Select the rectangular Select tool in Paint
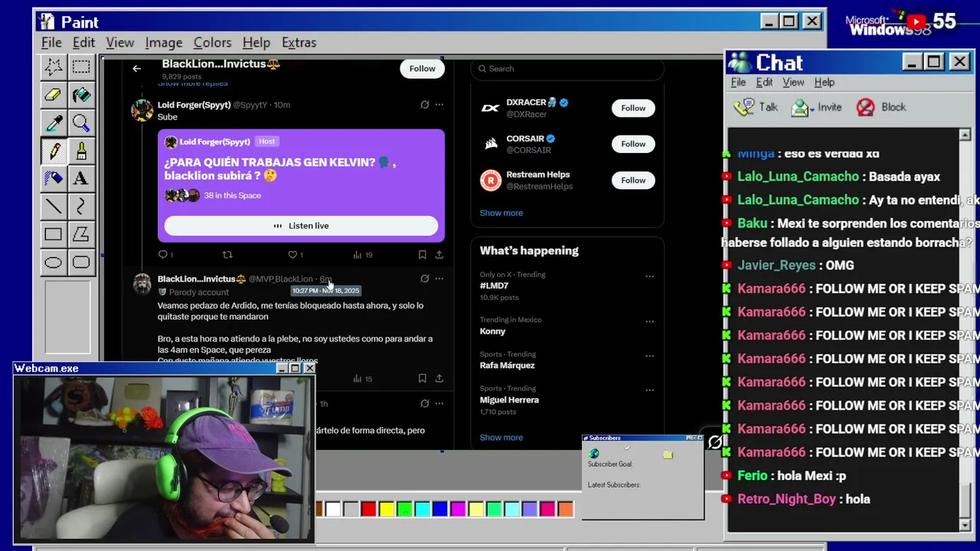Screen dimensions: 980x551 point(81,67)
